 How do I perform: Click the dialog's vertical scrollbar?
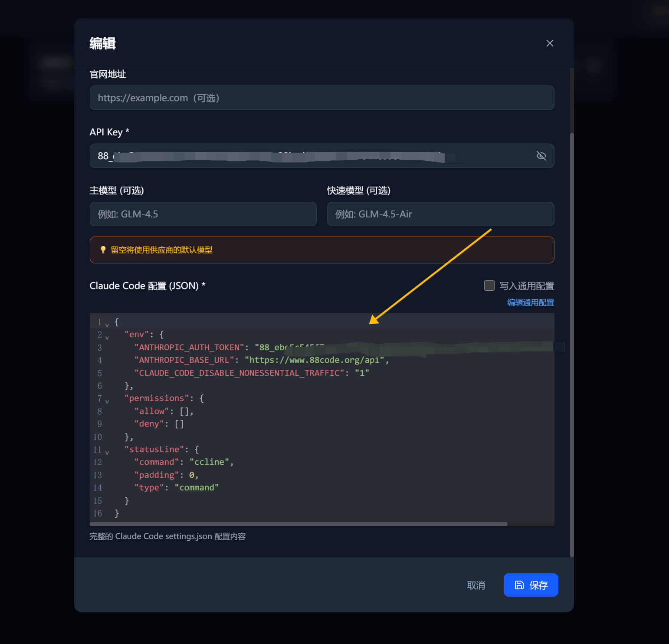click(571, 343)
